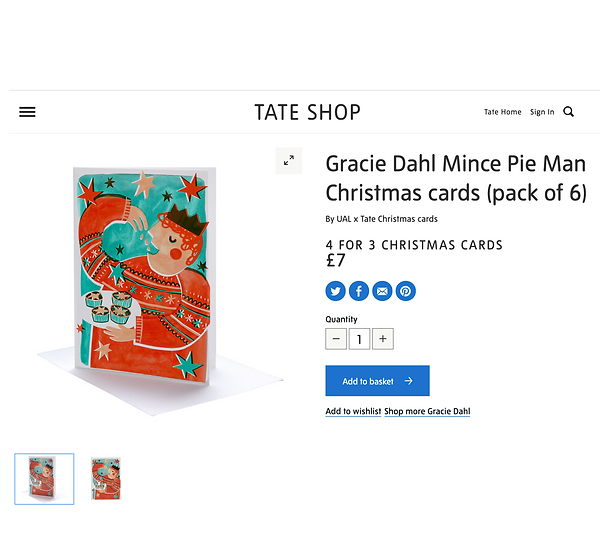Click the TATE SHOP logo

[307, 112]
